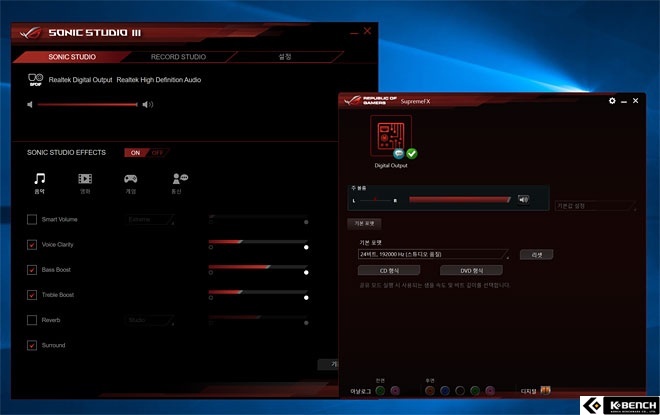Adjust the Smart Volume level slider

pos(258,216)
